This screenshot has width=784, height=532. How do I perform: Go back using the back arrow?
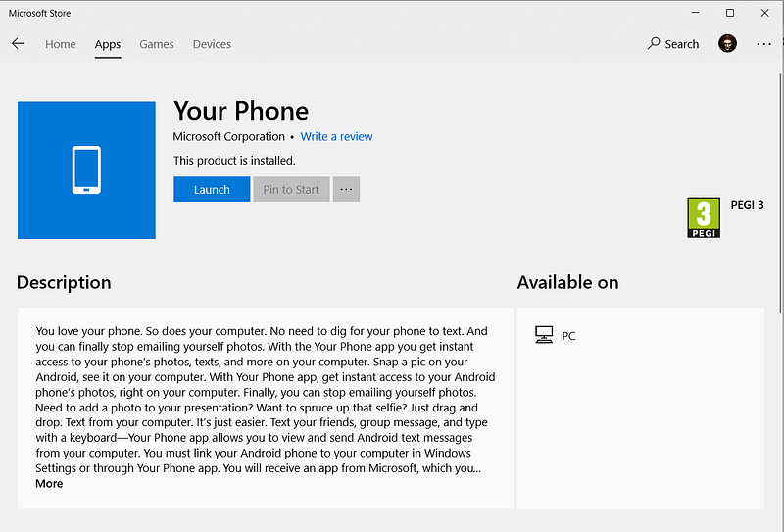pyautogui.click(x=18, y=43)
